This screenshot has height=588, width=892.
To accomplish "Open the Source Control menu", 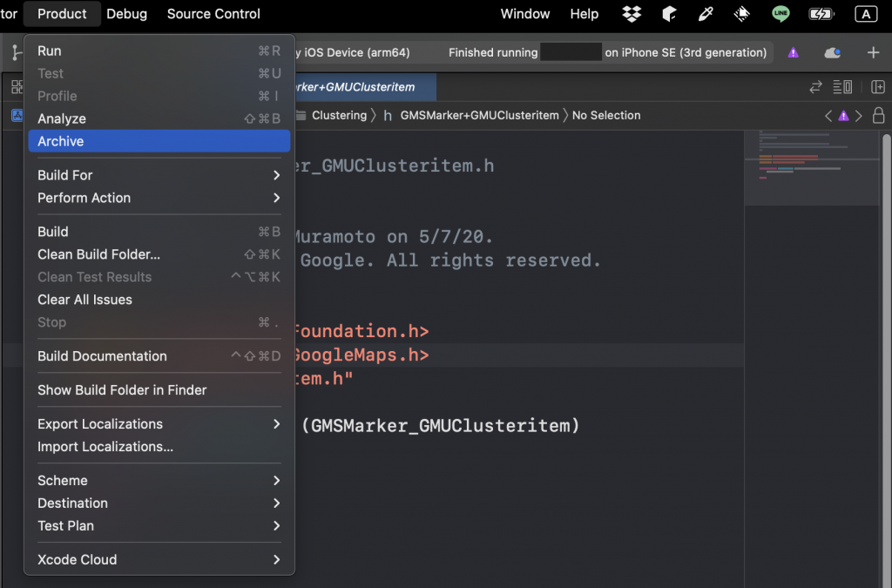I will pos(213,14).
